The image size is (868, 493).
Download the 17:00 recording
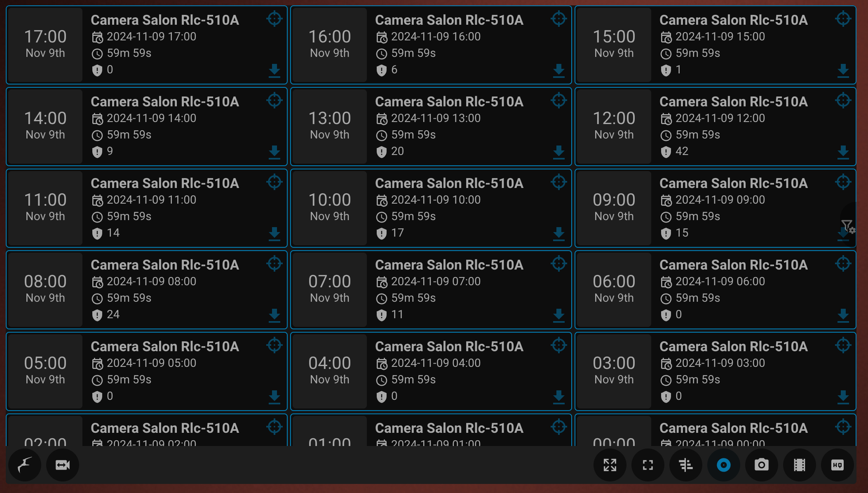click(274, 70)
